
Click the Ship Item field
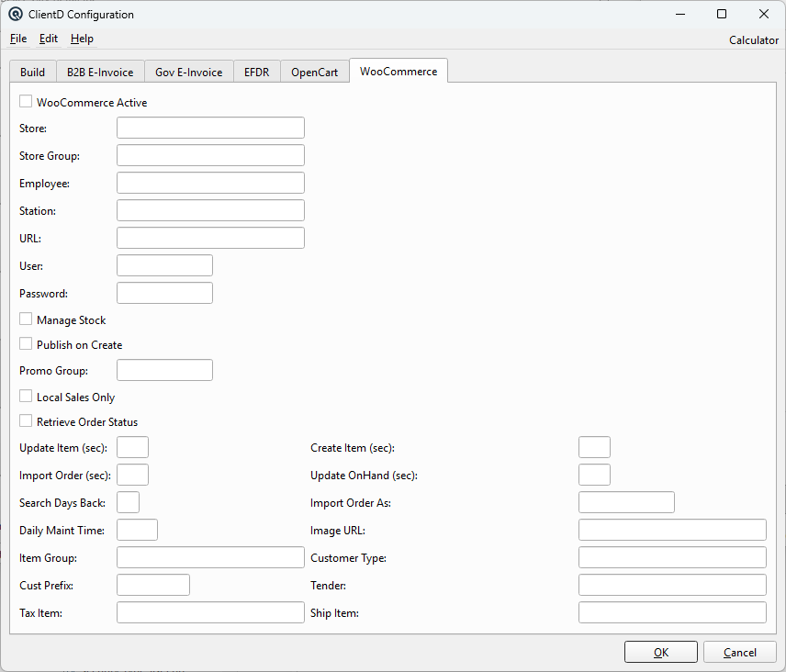(673, 613)
